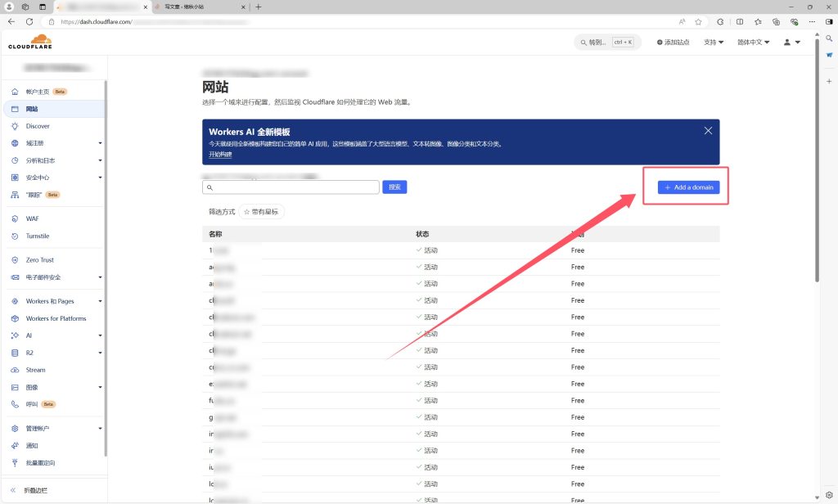The image size is (838, 504).
Task: Refresh the page
Action: pos(29,21)
